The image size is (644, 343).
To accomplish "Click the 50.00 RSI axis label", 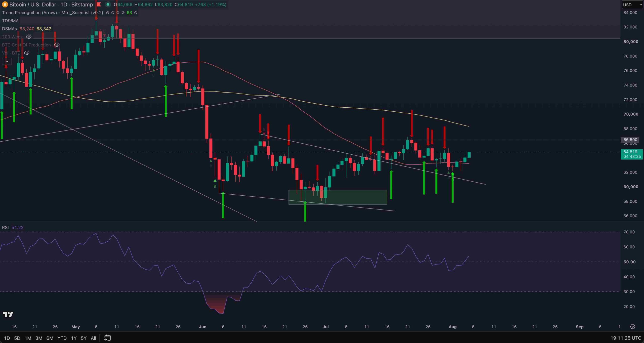I will click(x=629, y=262).
